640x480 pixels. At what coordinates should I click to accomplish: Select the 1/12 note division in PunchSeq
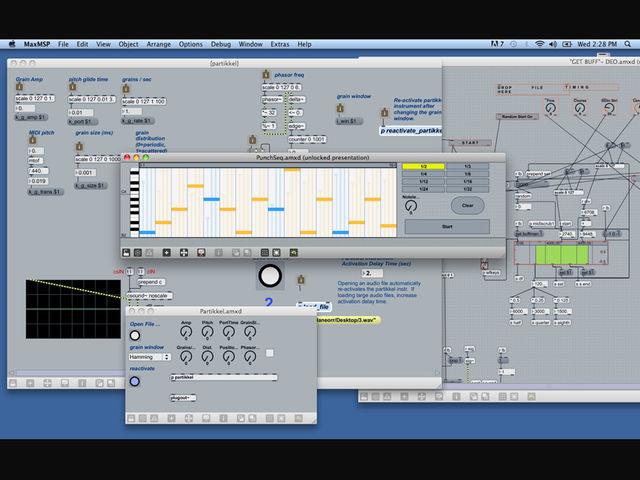(x=423, y=181)
